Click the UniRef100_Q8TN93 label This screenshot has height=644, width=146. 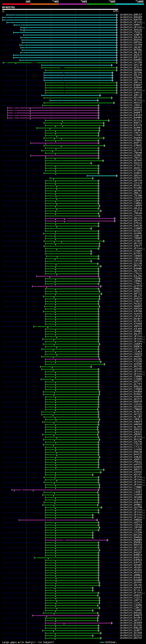pyautogui.click(x=131, y=161)
